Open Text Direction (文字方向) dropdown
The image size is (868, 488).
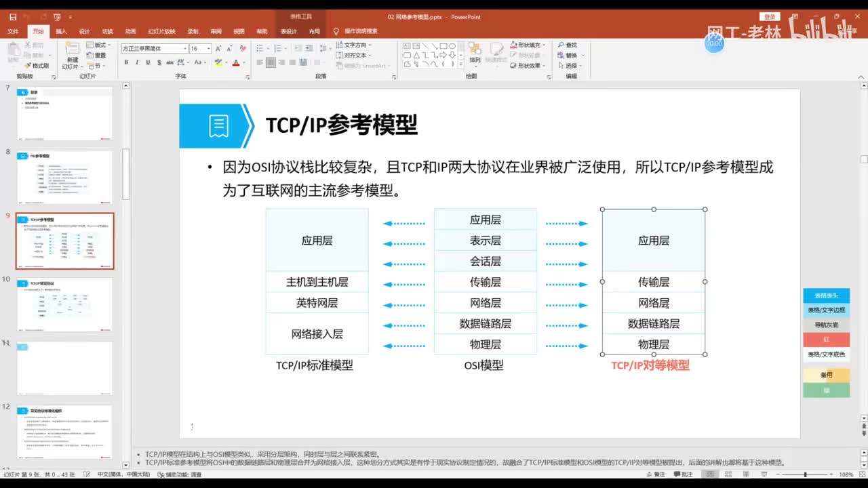(x=354, y=45)
